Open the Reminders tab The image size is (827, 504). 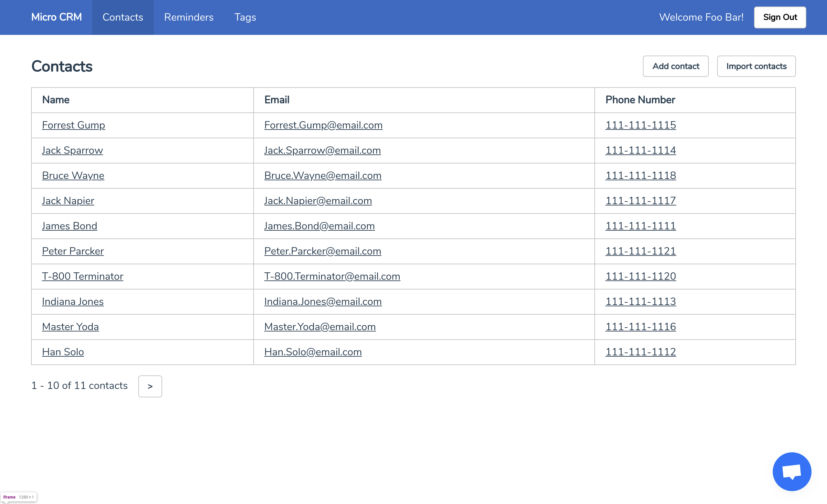click(189, 17)
